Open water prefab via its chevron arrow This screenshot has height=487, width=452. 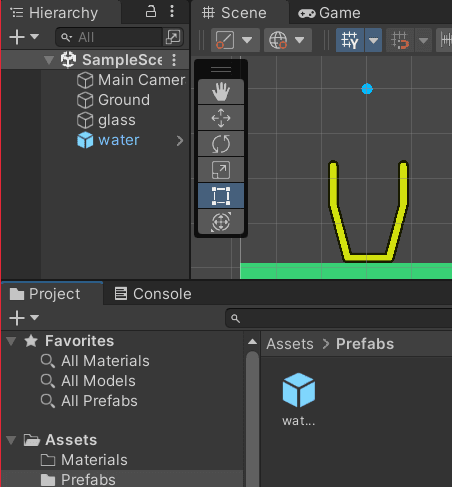tap(180, 141)
